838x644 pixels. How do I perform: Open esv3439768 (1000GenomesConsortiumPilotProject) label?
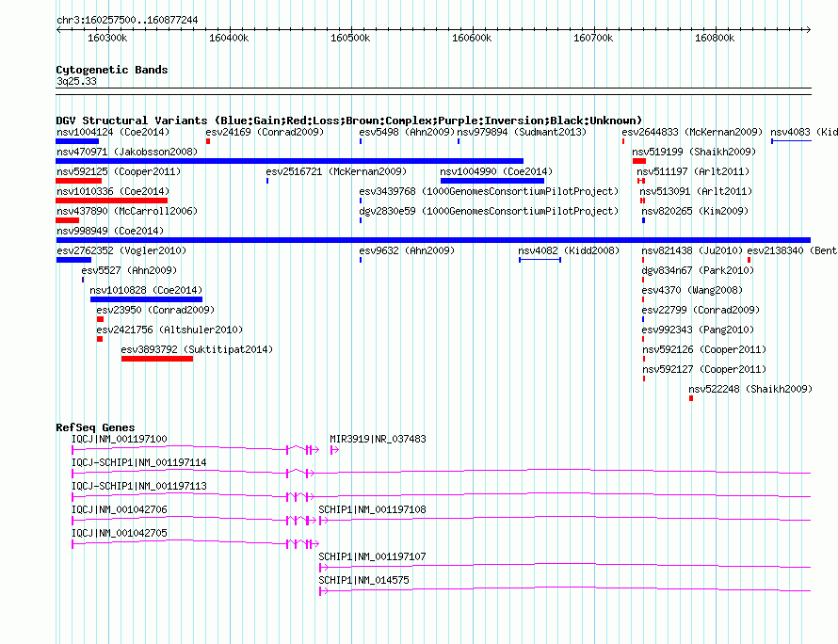click(489, 191)
